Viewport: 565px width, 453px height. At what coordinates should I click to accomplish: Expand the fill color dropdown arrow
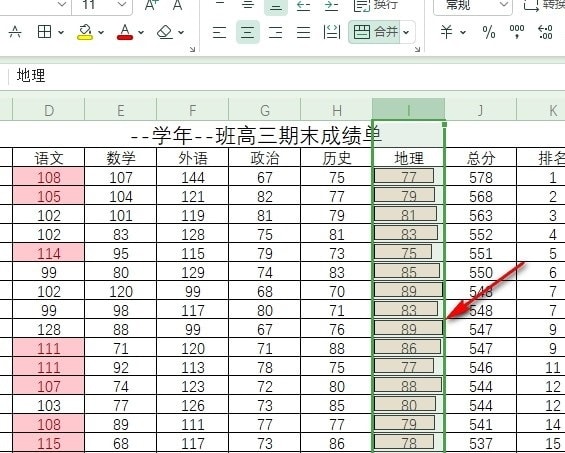(x=101, y=32)
